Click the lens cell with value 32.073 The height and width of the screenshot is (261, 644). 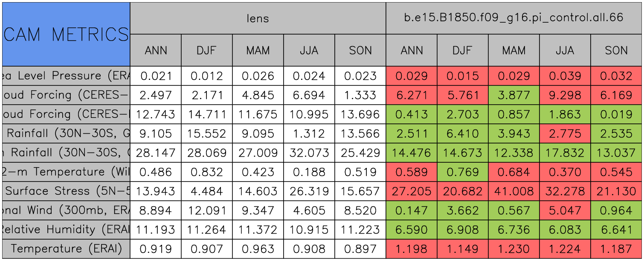click(309, 152)
